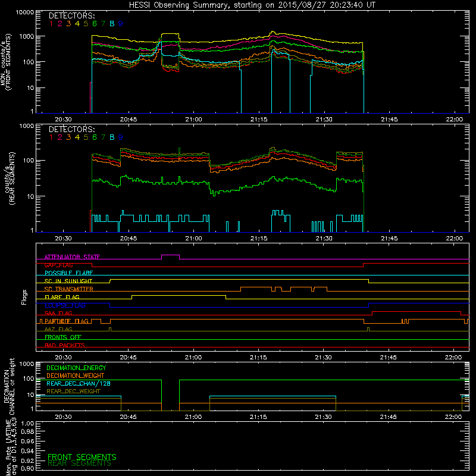Viewport: 476px width, 476px height.
Task: Click the ATTENUATOR_STATE flag label
Action: tap(72, 257)
